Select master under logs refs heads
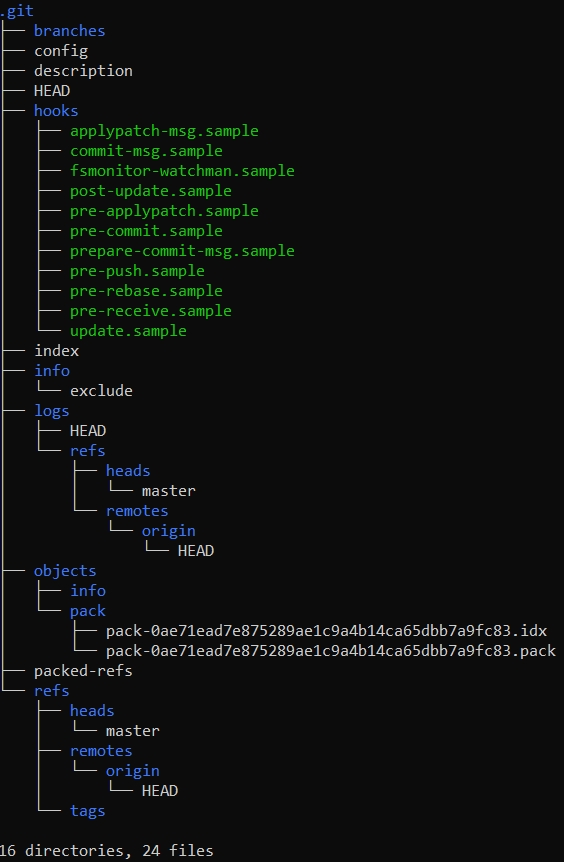Image resolution: width=564 pixels, height=862 pixels. (x=168, y=491)
